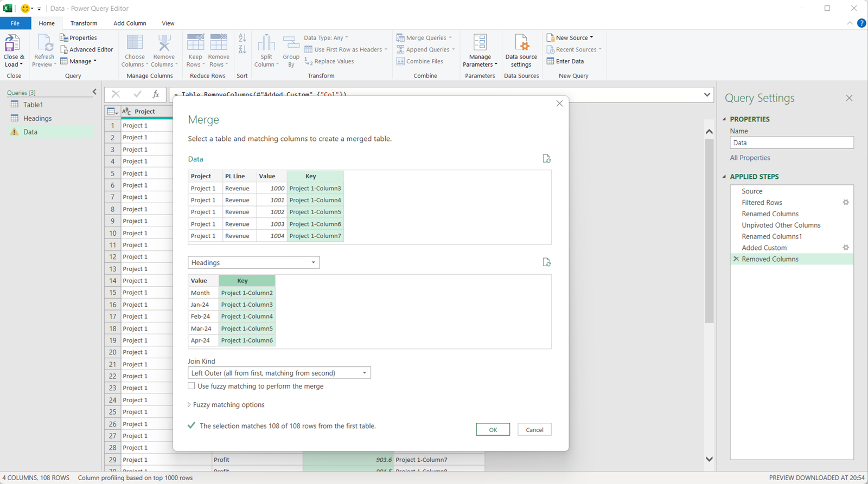Click the vertical scrollbar down arrow
The image size is (868, 484).
[x=709, y=459]
